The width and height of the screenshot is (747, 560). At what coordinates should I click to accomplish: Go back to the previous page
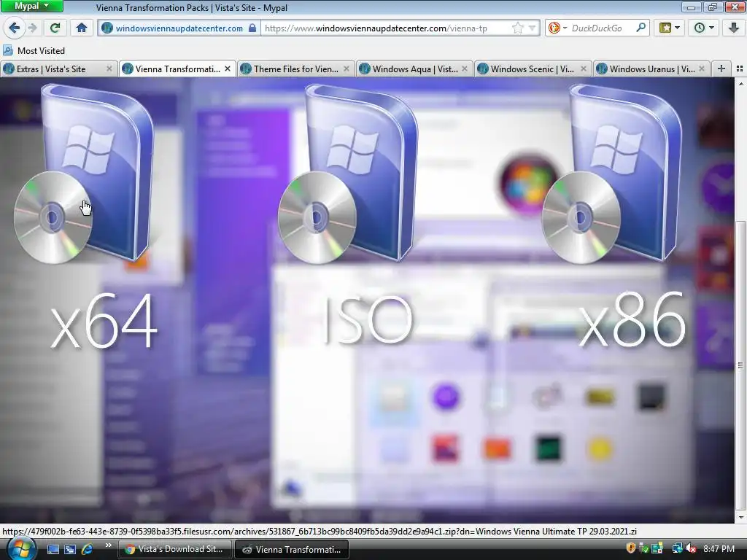click(x=15, y=28)
